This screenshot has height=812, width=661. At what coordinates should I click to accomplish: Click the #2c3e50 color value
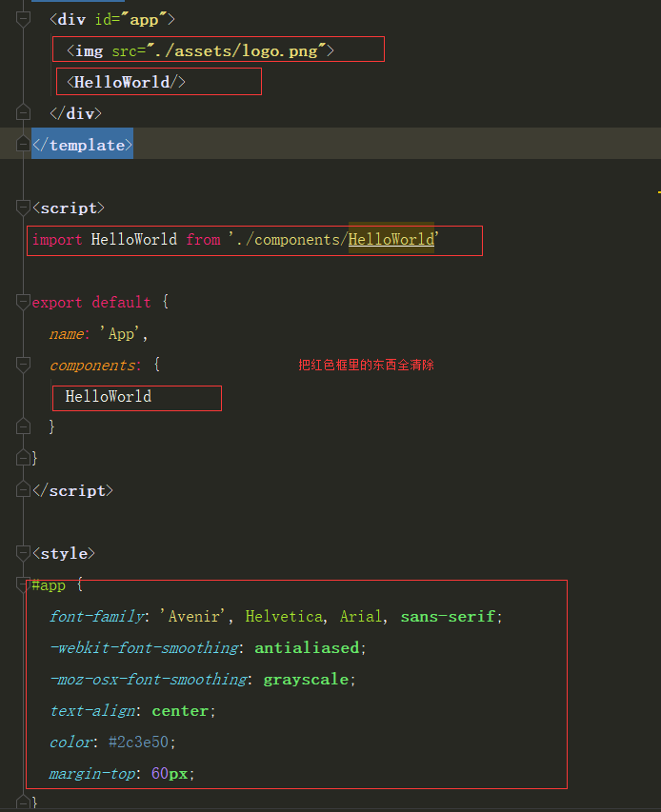coord(138,743)
